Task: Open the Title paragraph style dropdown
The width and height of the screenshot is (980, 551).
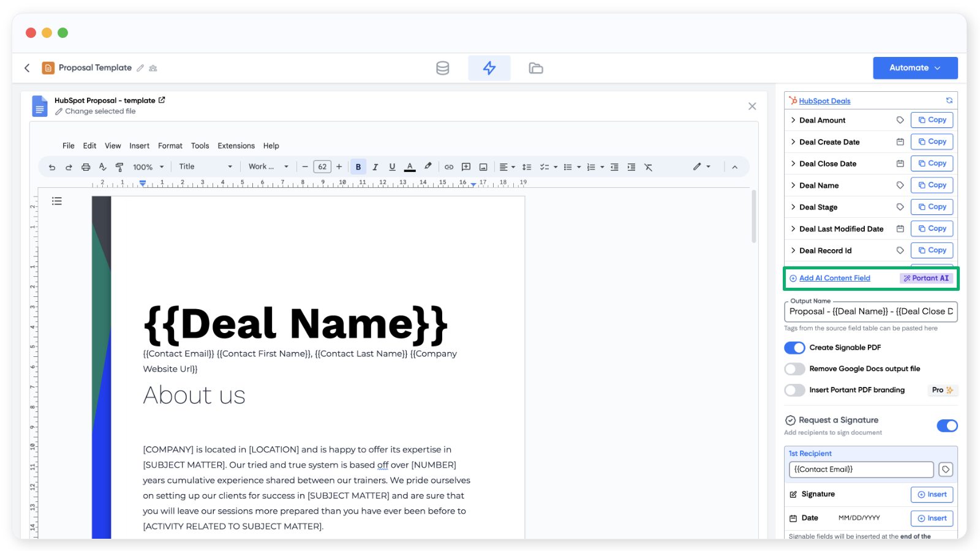Action: coord(205,167)
